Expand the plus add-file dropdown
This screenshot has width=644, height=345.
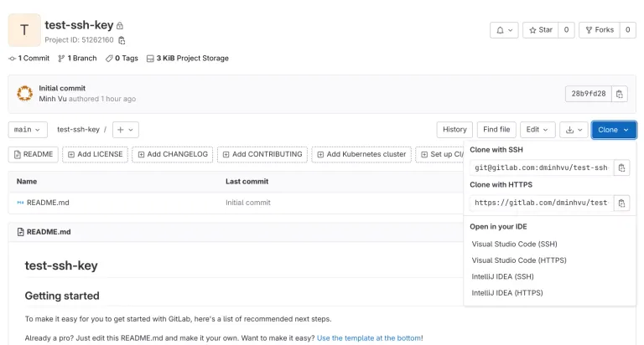125,130
